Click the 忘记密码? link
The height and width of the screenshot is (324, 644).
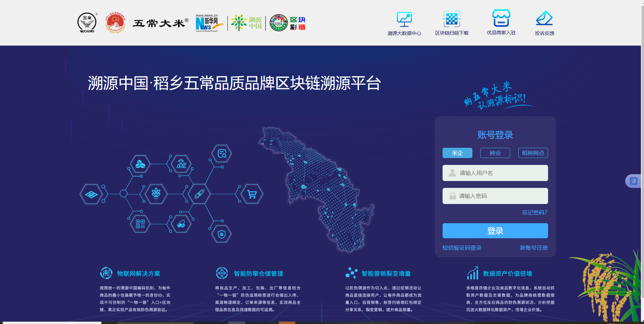point(534,212)
